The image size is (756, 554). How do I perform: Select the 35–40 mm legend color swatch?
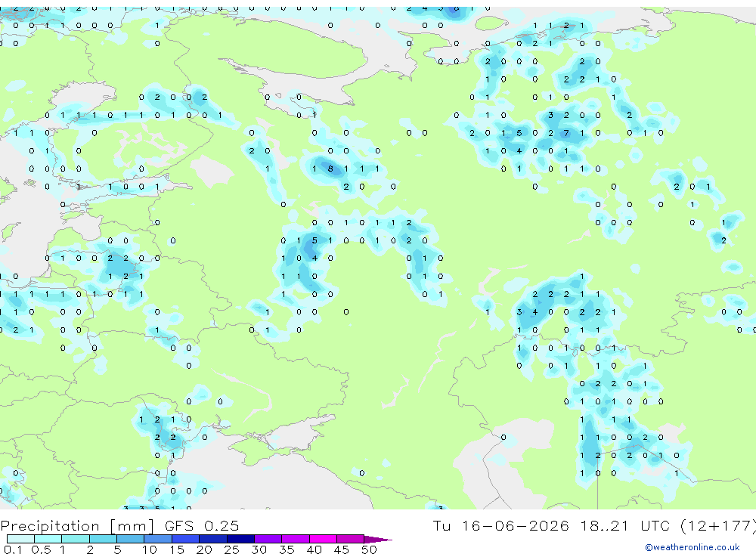coord(296,539)
